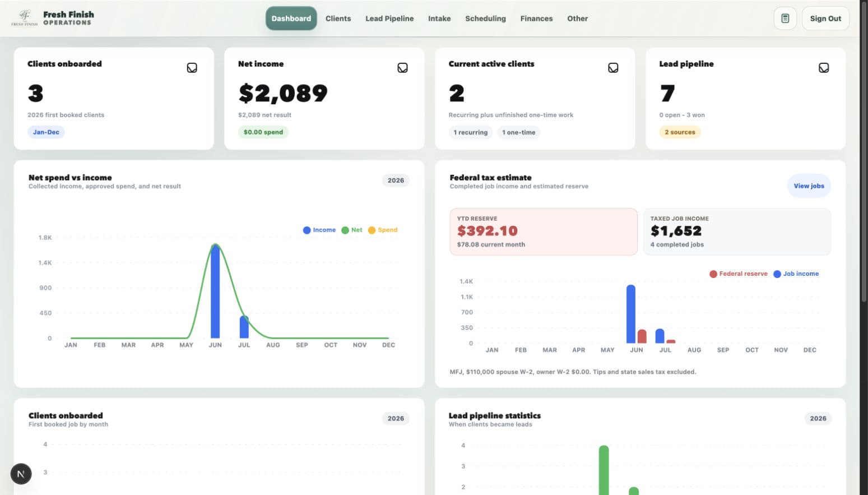Open the Next.js dev tools N badge
This screenshot has width=868, height=495.
(21, 474)
